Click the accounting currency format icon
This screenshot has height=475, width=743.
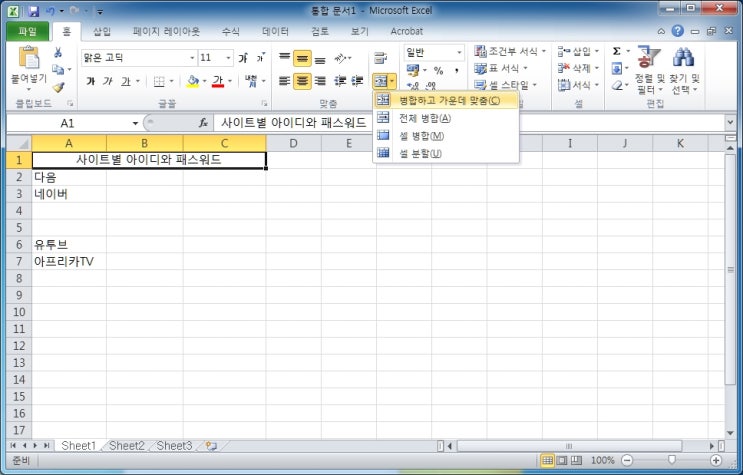coord(413,70)
